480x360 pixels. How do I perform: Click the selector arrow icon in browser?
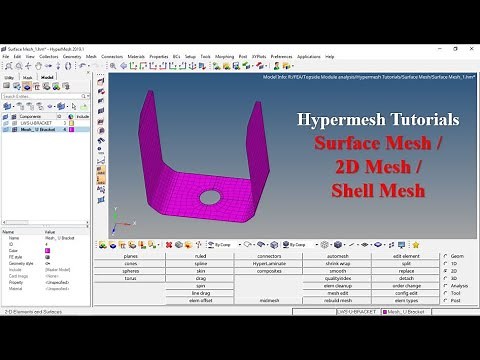pos(74,106)
